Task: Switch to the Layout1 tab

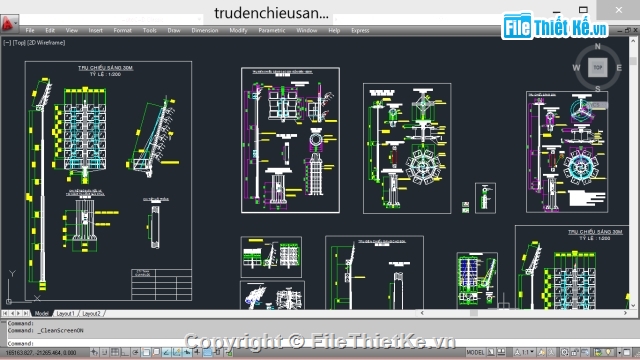Action: point(66,313)
